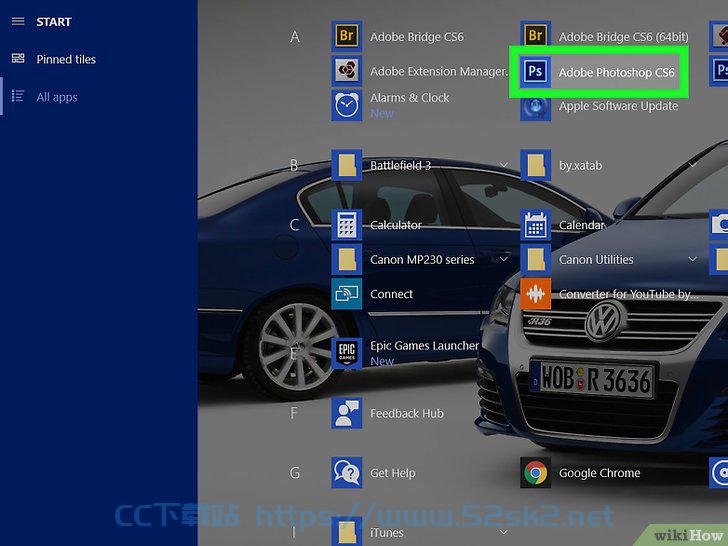Viewport: 728px width, 546px height.
Task: Launch Converter for YouTube icon
Action: pyautogui.click(x=536, y=294)
